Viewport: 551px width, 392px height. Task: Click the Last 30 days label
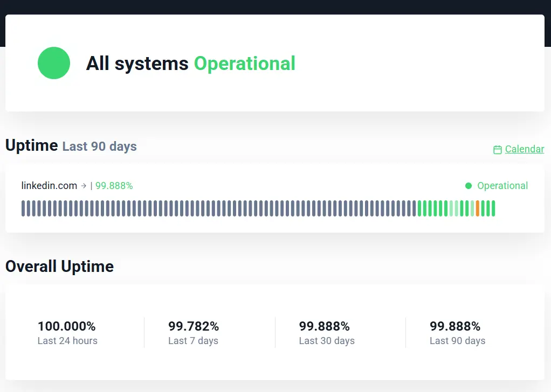[x=327, y=341]
